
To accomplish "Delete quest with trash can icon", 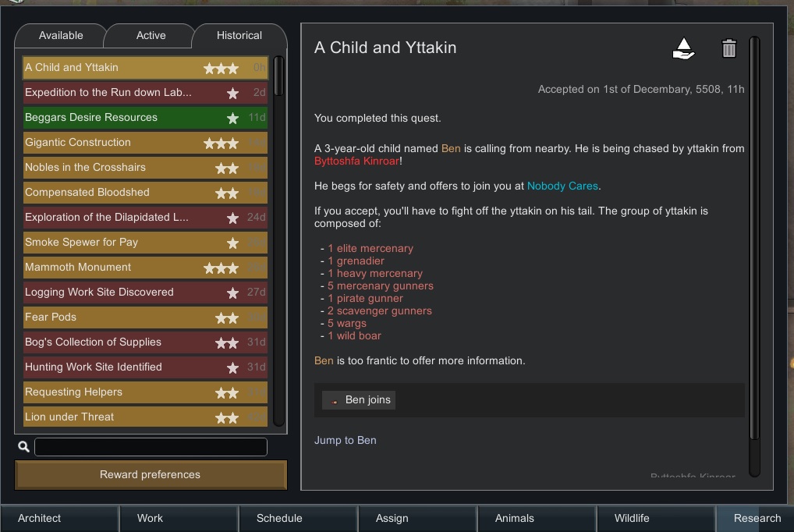I will tap(728, 49).
